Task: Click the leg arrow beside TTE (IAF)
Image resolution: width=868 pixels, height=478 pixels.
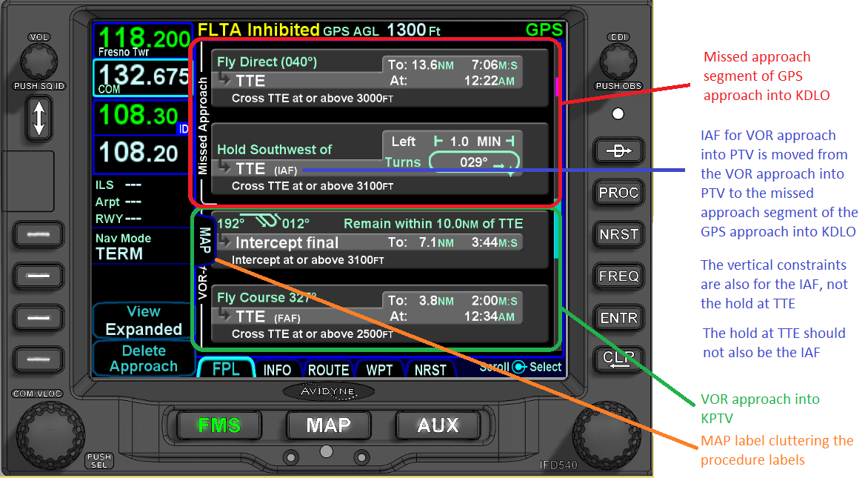Action: pyautogui.click(x=224, y=167)
